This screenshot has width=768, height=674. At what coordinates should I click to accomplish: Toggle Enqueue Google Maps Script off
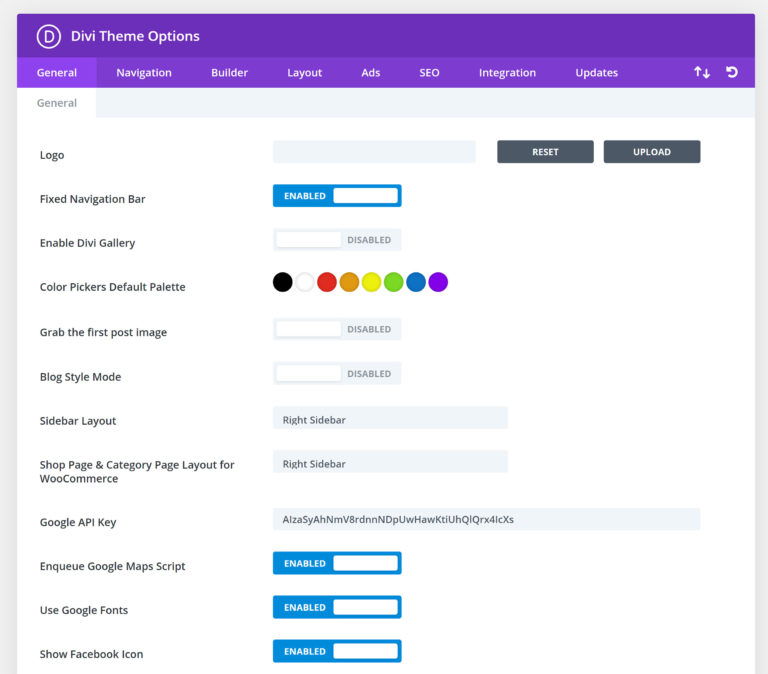(337, 563)
